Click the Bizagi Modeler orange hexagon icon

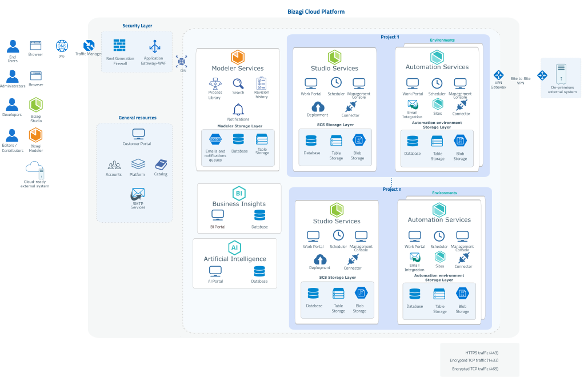pos(35,135)
